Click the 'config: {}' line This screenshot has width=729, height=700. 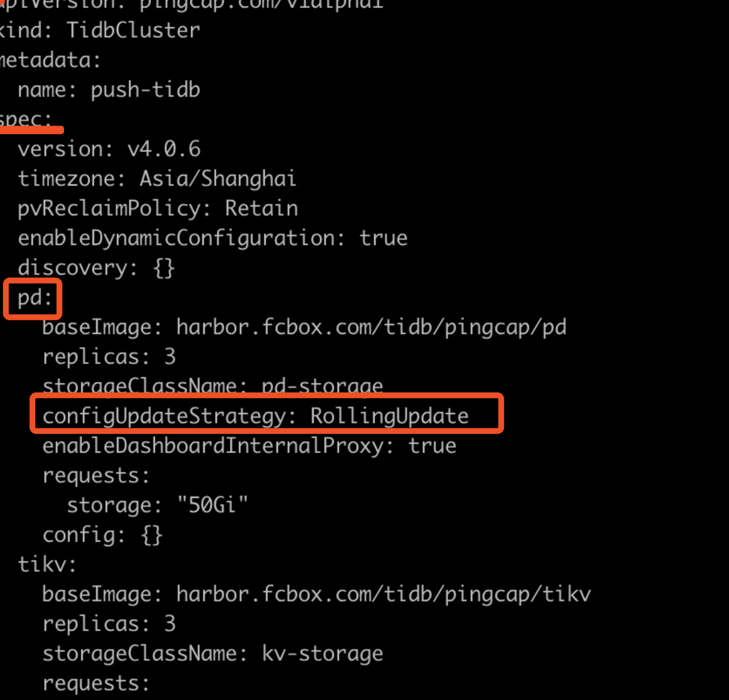pos(102,535)
